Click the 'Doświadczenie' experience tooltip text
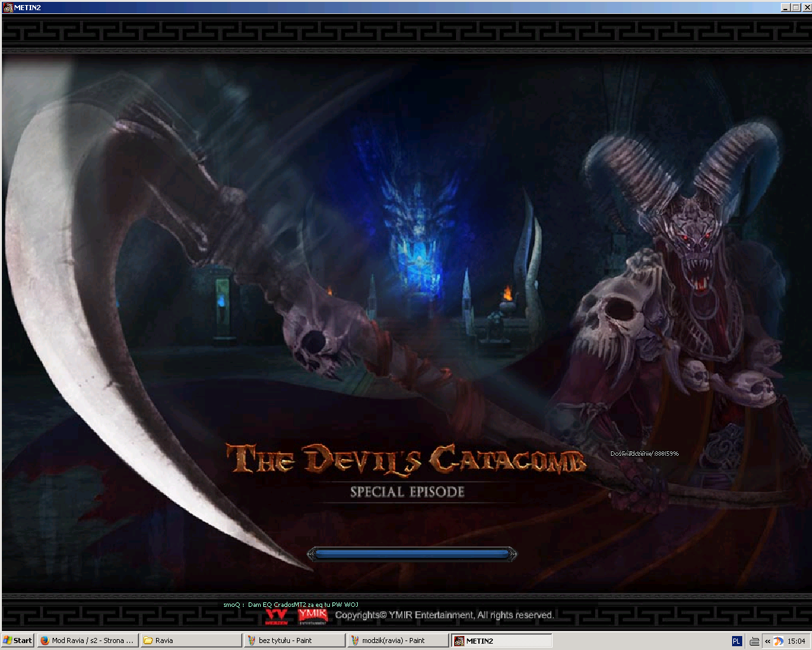This screenshot has height=650, width=812. click(645, 453)
